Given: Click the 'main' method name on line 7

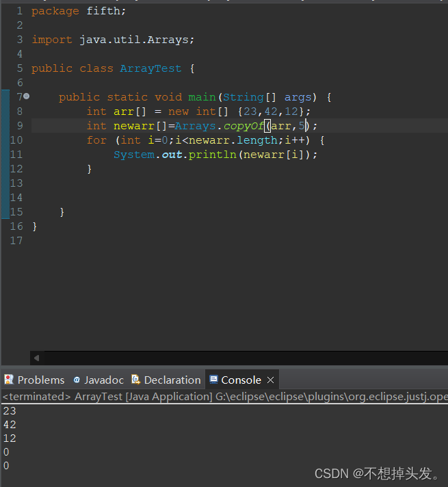Looking at the screenshot, I should pyautogui.click(x=202, y=97).
